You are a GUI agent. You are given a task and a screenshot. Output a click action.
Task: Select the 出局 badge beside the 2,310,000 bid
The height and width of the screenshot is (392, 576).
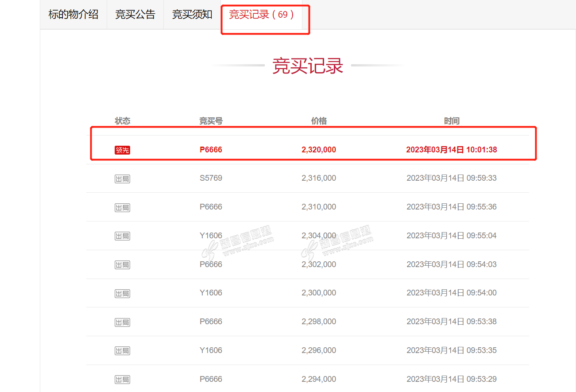[122, 208]
